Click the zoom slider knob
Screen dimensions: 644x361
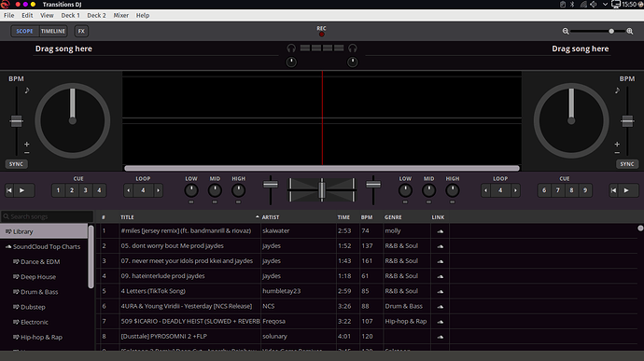tap(611, 31)
